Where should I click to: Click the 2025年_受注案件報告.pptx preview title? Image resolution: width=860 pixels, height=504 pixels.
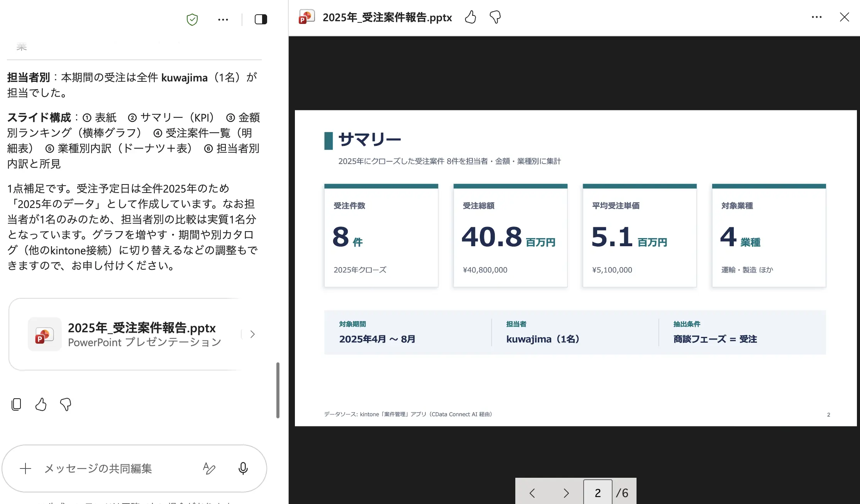[x=387, y=17]
